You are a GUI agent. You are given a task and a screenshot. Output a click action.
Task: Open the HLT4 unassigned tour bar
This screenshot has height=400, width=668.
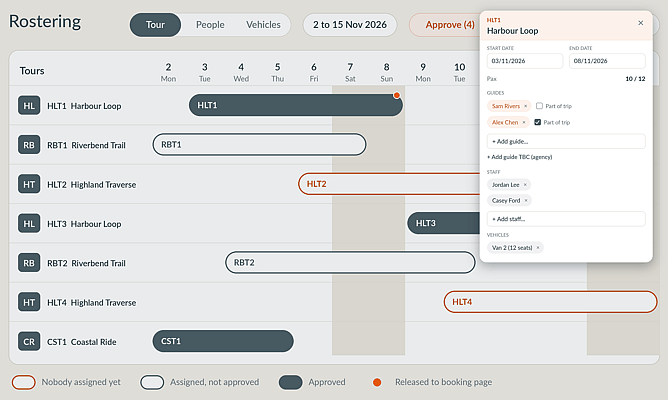click(x=550, y=302)
